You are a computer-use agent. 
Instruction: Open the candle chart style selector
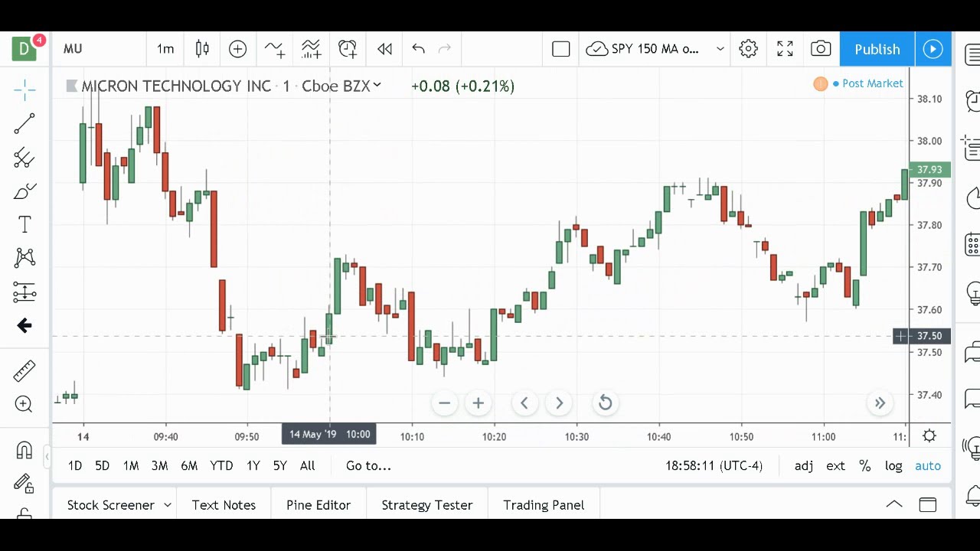click(x=202, y=49)
